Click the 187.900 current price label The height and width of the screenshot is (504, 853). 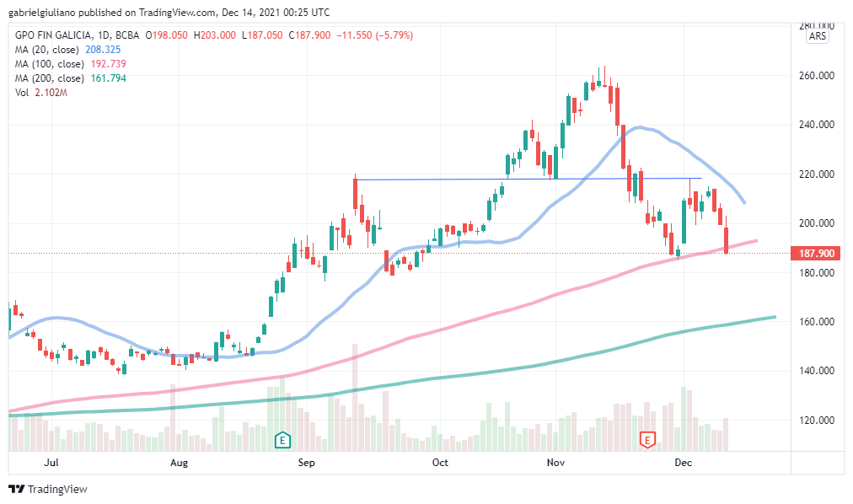(x=813, y=254)
